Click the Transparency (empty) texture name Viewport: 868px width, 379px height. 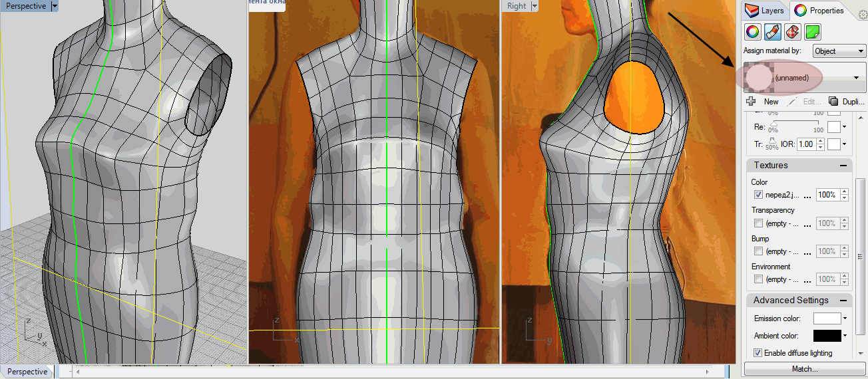(x=783, y=224)
